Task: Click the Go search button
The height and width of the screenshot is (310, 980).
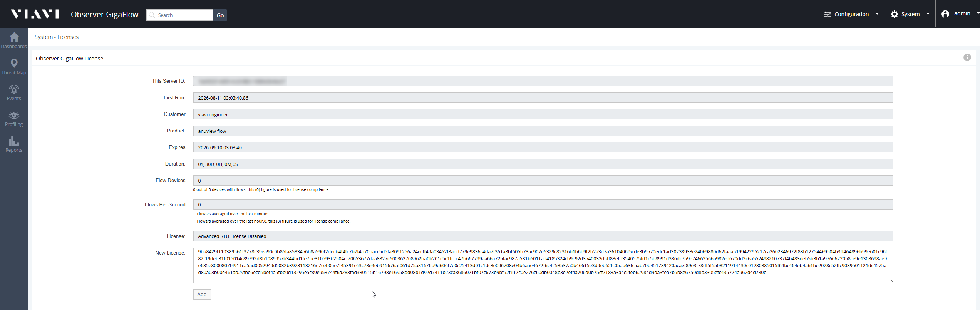Action: click(x=220, y=15)
